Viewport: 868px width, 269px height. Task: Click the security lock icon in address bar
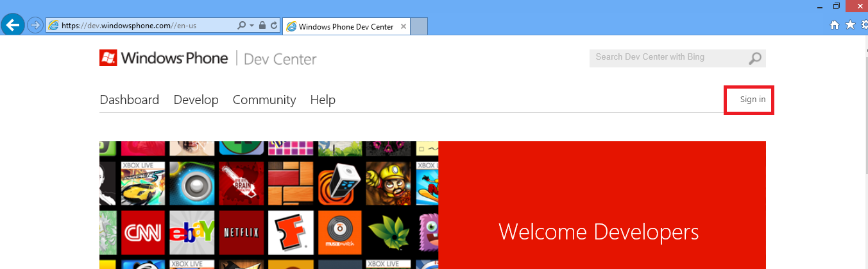pos(262,26)
